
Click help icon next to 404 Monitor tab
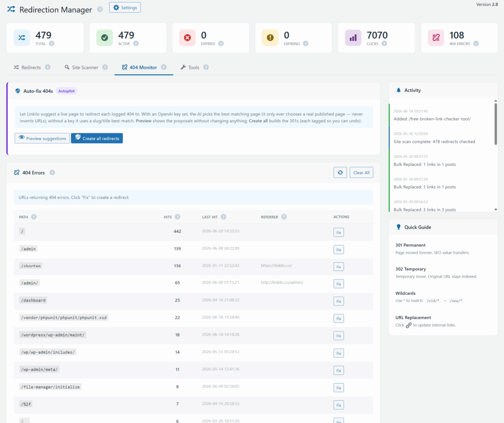point(163,67)
